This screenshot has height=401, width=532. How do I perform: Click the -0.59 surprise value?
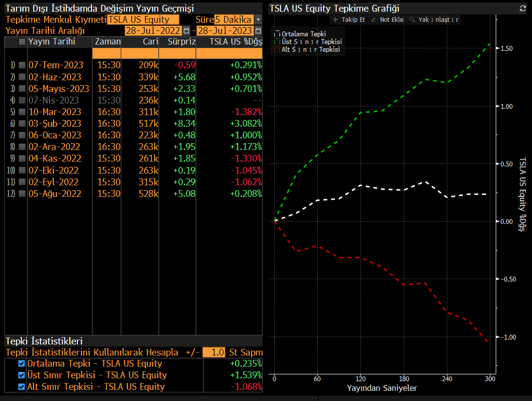point(185,65)
